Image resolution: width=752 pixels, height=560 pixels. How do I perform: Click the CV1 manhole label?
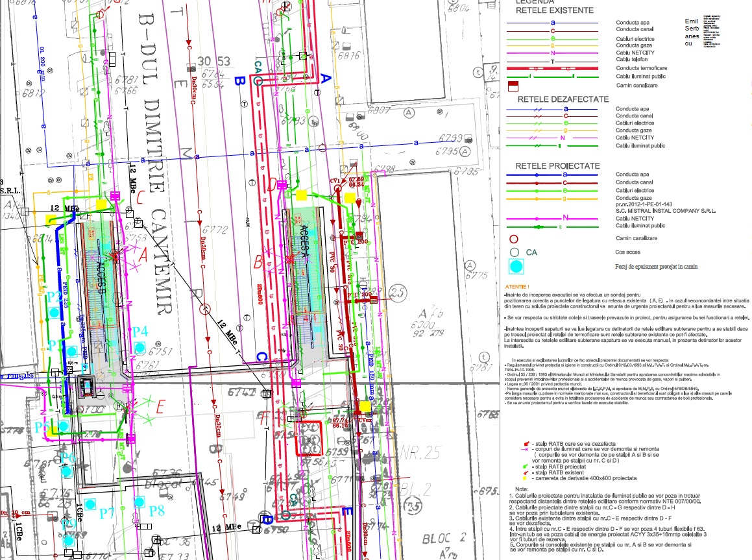pos(335,181)
